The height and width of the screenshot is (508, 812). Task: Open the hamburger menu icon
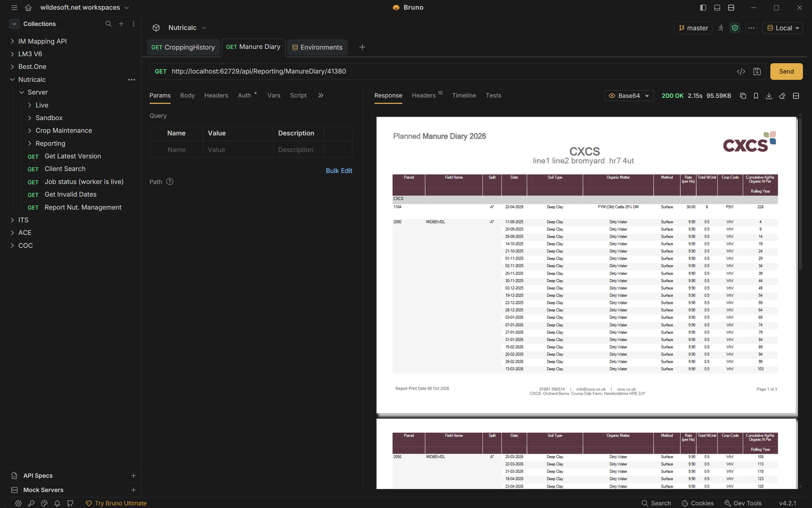[x=14, y=8]
